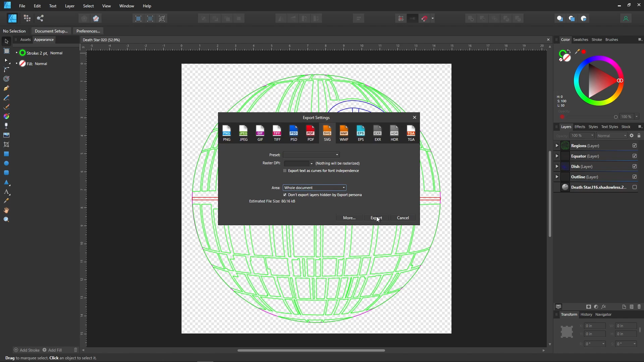Toggle Don't export hidden layers checkbox
The height and width of the screenshot is (362, 644).
coord(285,195)
